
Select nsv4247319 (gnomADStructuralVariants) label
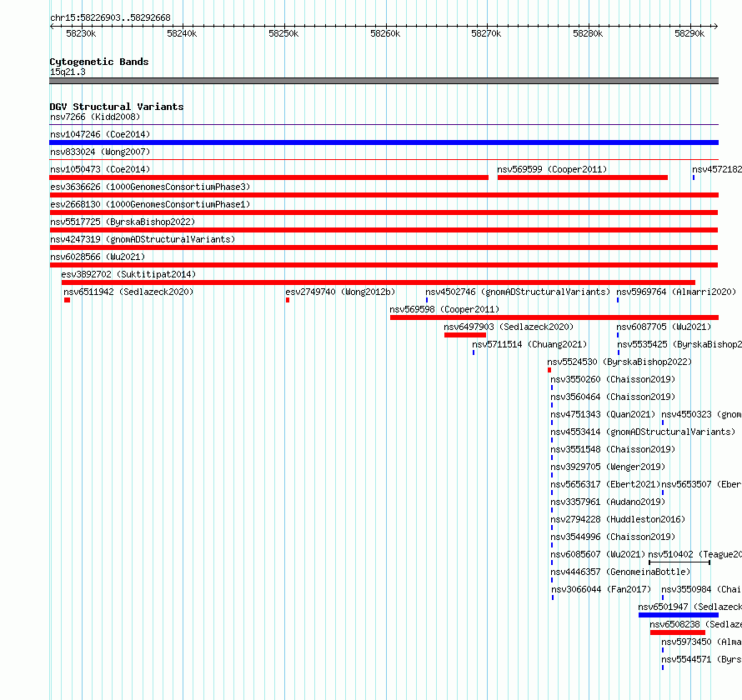coord(143,239)
